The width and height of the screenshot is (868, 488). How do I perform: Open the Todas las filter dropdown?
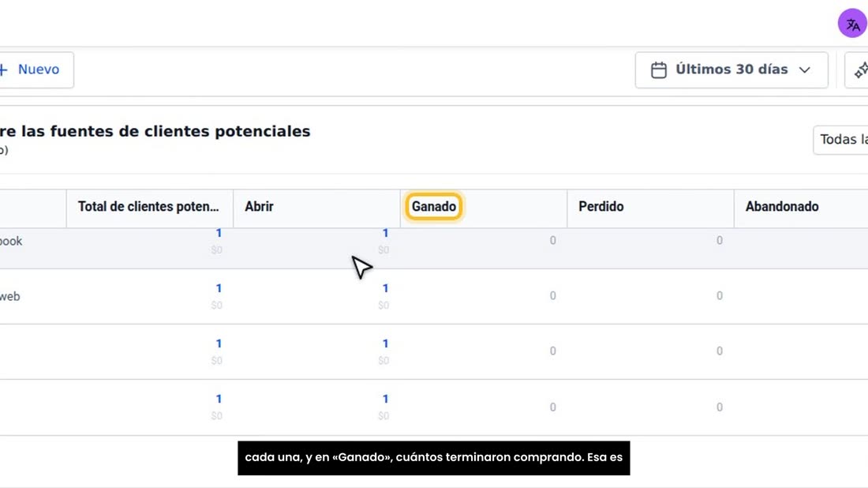tap(840, 140)
